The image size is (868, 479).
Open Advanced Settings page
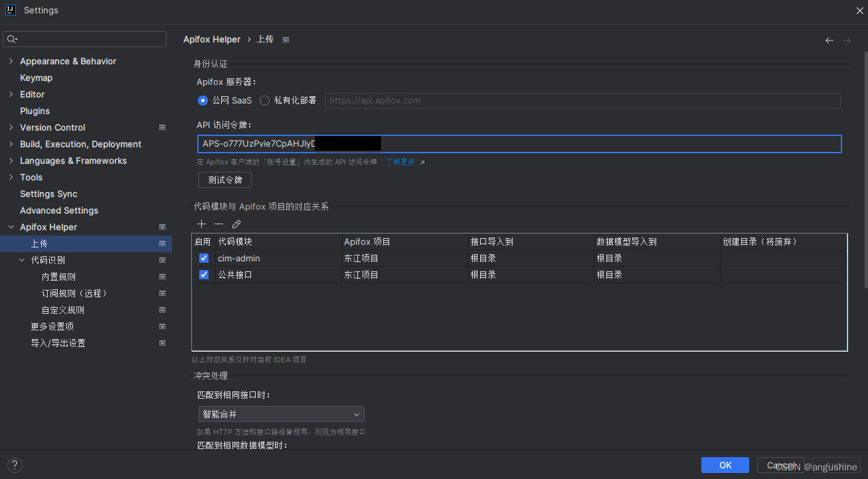coord(59,210)
